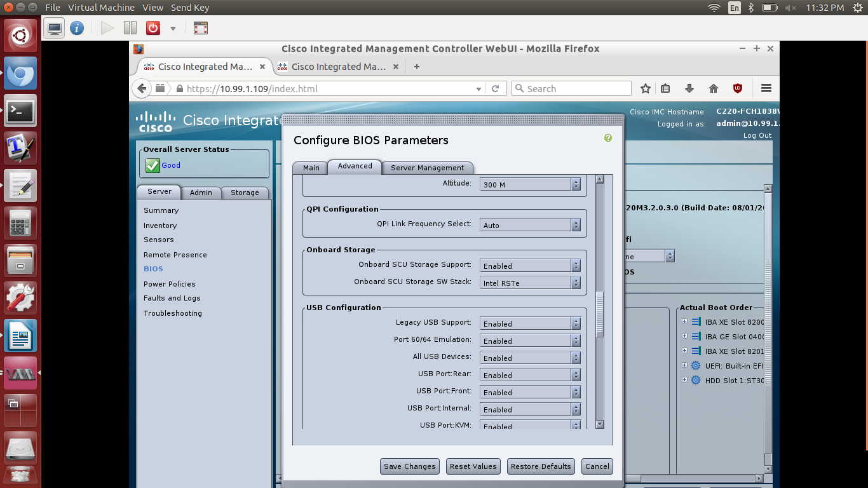Screen dimensions: 868x488
Task: Open virtual machine details info icon
Action: (77, 28)
